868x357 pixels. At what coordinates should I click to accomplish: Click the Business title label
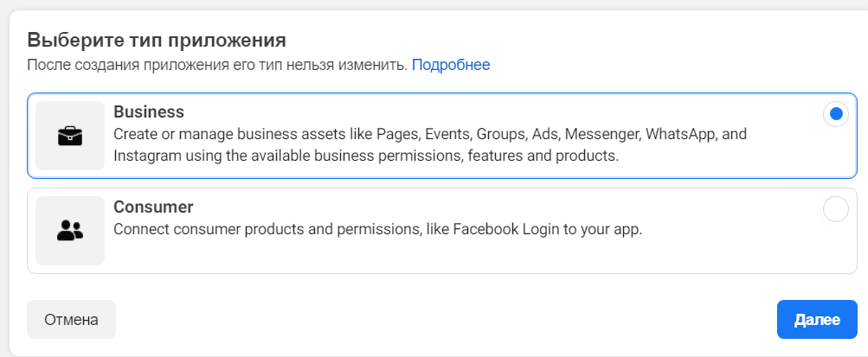click(x=149, y=112)
